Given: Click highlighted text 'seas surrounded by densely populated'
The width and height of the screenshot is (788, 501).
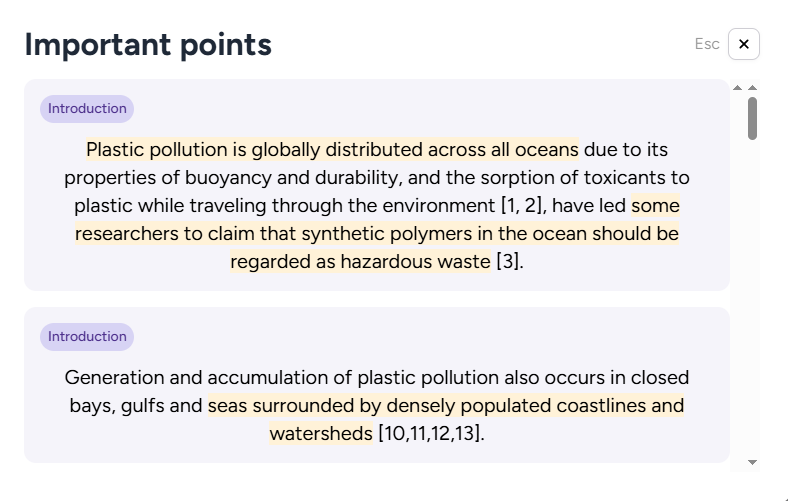Looking at the screenshot, I should click(x=400, y=406).
